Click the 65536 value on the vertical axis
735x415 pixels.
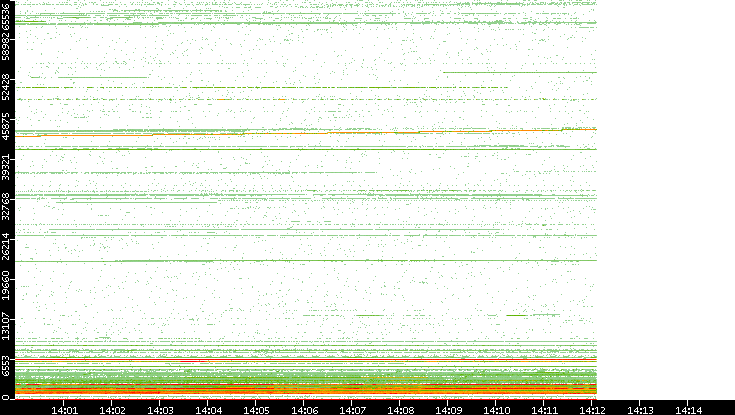click(7, 18)
